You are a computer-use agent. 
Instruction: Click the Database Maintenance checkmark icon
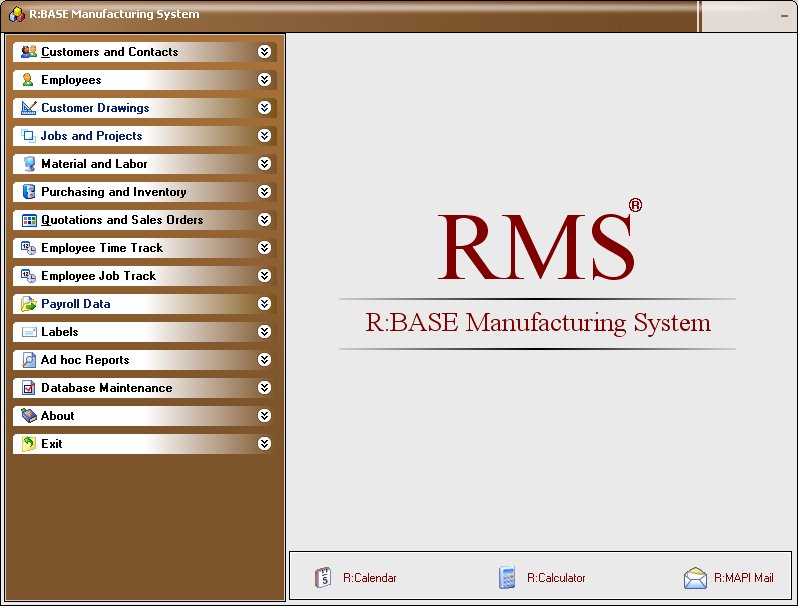(x=28, y=388)
